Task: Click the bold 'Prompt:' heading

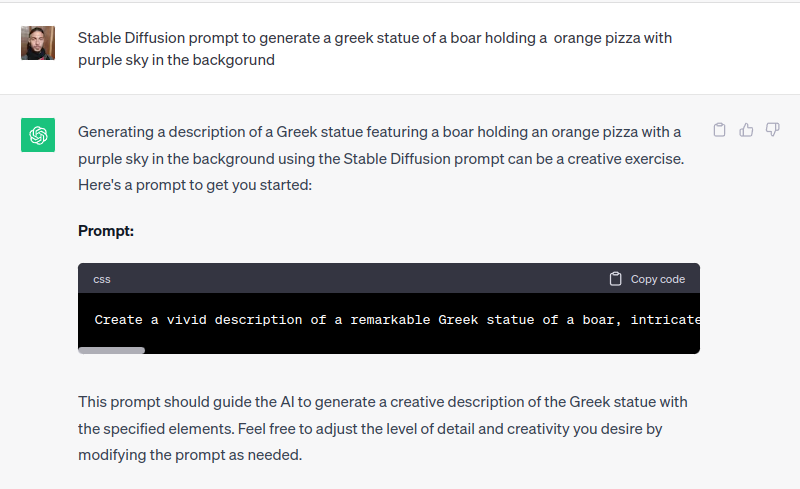Action: (106, 231)
